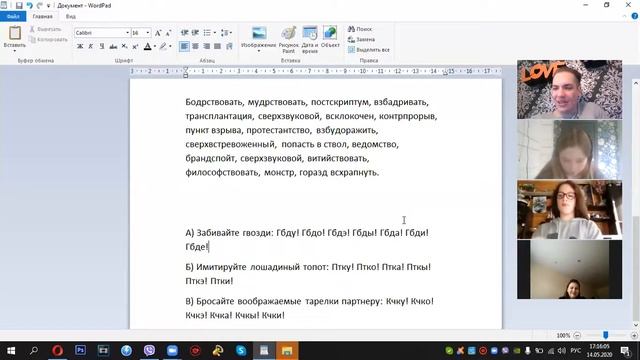Apply the text highlight color marker
The image size is (640, 360).
point(163,47)
